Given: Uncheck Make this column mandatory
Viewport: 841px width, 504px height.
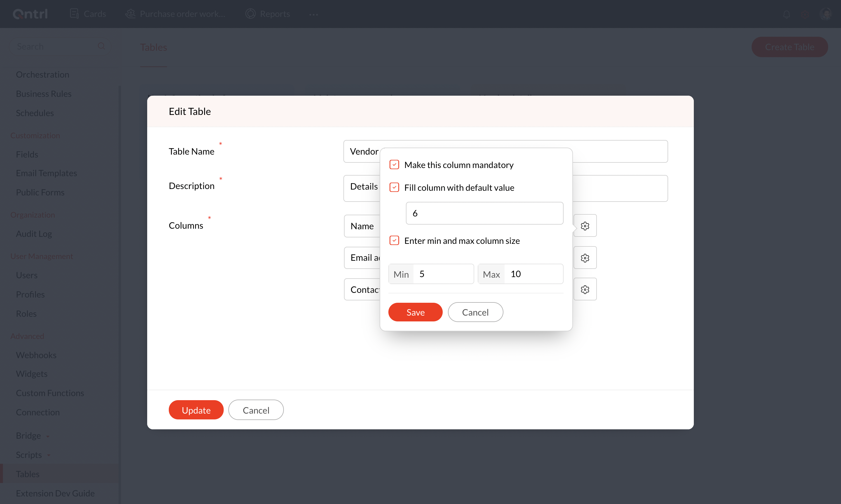Looking at the screenshot, I should [394, 165].
